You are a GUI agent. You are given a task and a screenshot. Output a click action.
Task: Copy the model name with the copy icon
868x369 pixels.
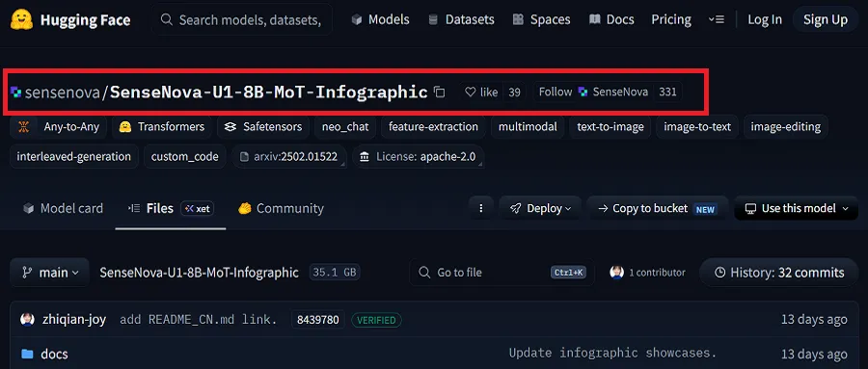(440, 92)
